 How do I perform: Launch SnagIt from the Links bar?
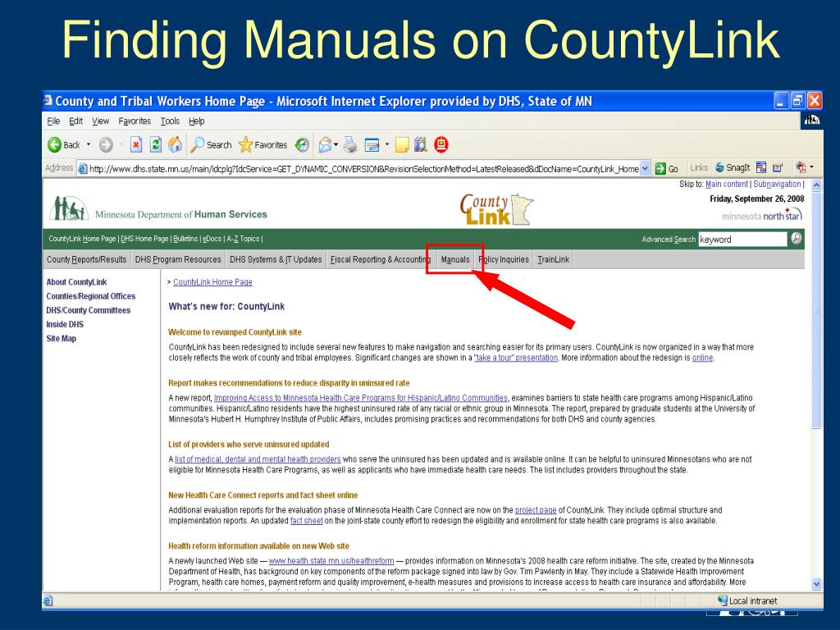coord(733,167)
